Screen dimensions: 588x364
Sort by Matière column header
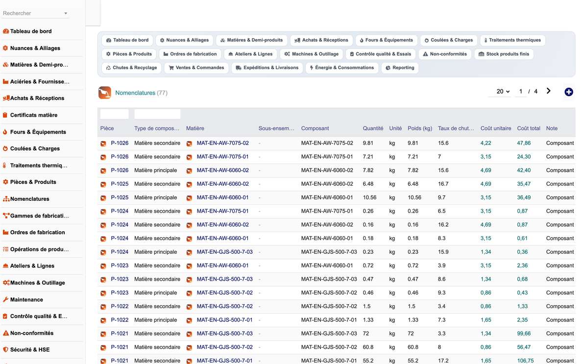coord(195,128)
